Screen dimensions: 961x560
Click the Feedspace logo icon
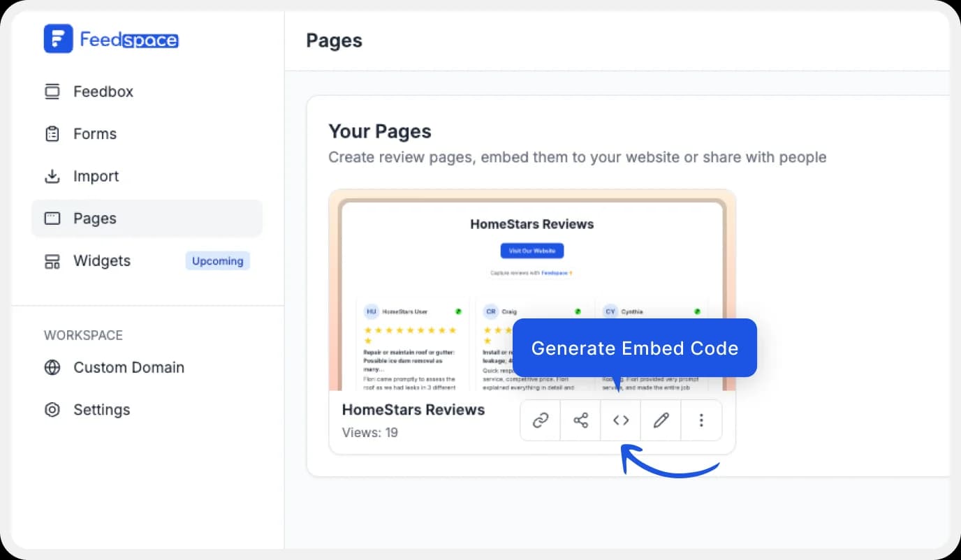tap(58, 39)
